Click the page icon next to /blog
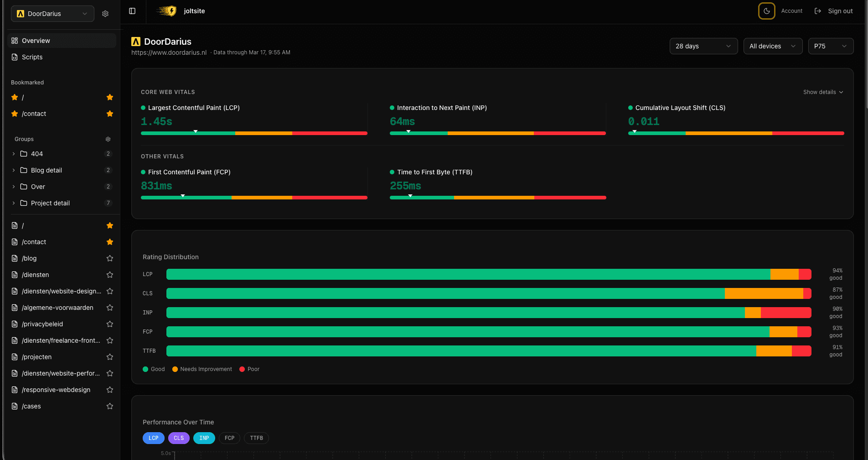This screenshot has height=460, width=868. 15,258
